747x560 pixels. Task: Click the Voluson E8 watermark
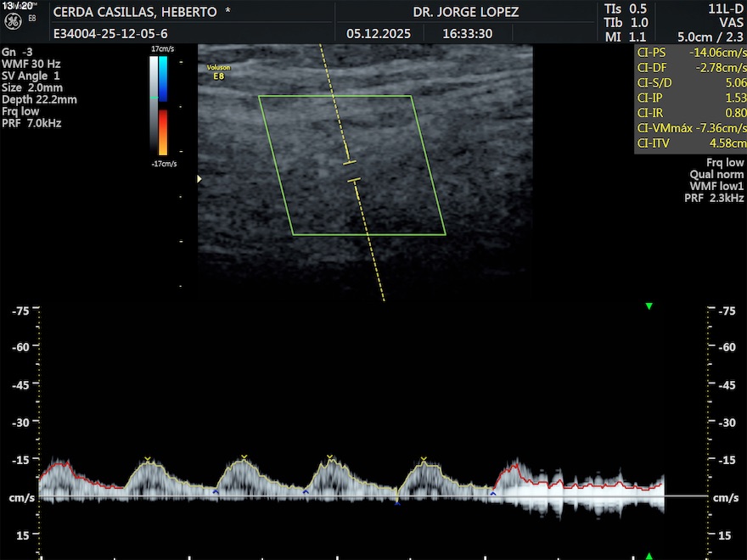[218, 70]
